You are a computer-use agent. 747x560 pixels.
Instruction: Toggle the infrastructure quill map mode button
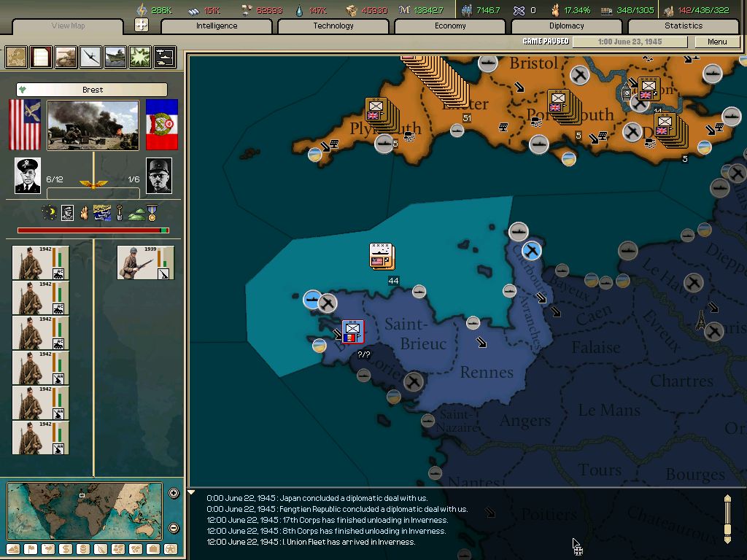coord(100,551)
